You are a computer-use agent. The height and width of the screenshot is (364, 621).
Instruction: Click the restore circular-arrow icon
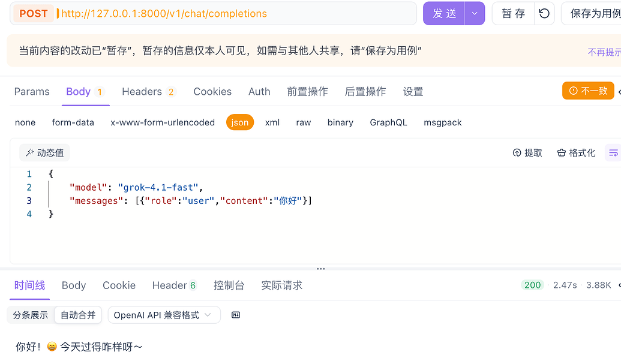point(544,13)
